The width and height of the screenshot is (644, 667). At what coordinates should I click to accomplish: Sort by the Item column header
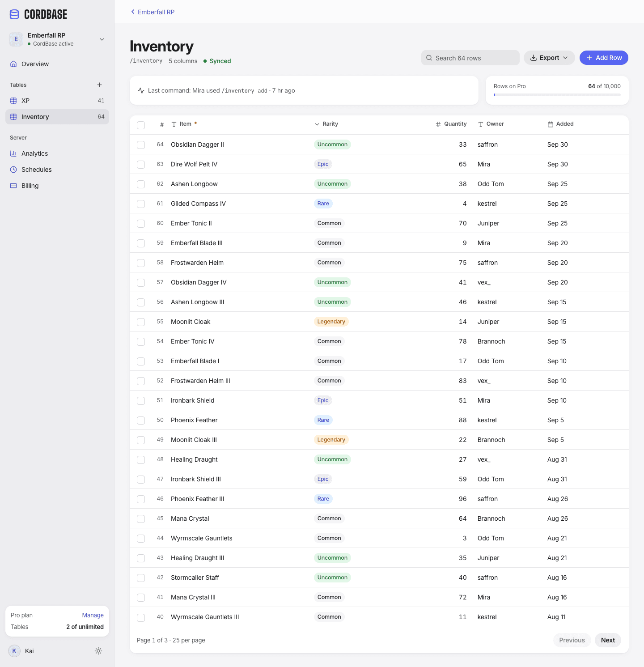(x=184, y=124)
